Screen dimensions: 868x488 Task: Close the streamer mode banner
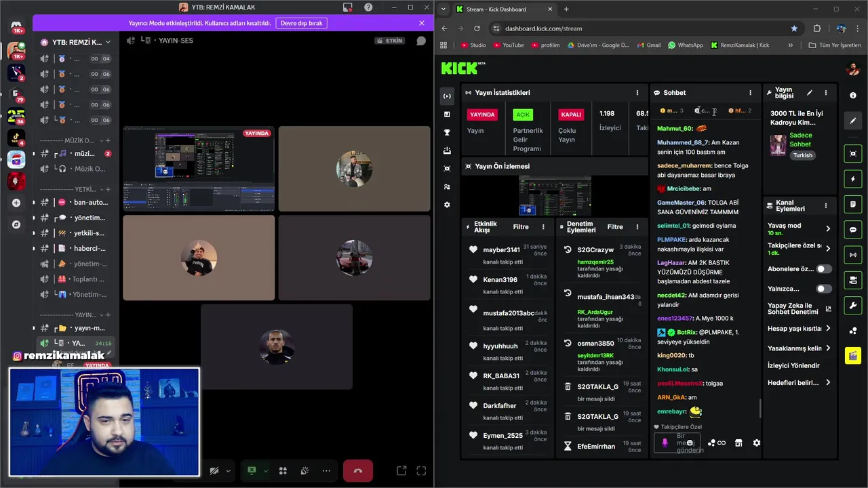pyautogui.click(x=422, y=23)
